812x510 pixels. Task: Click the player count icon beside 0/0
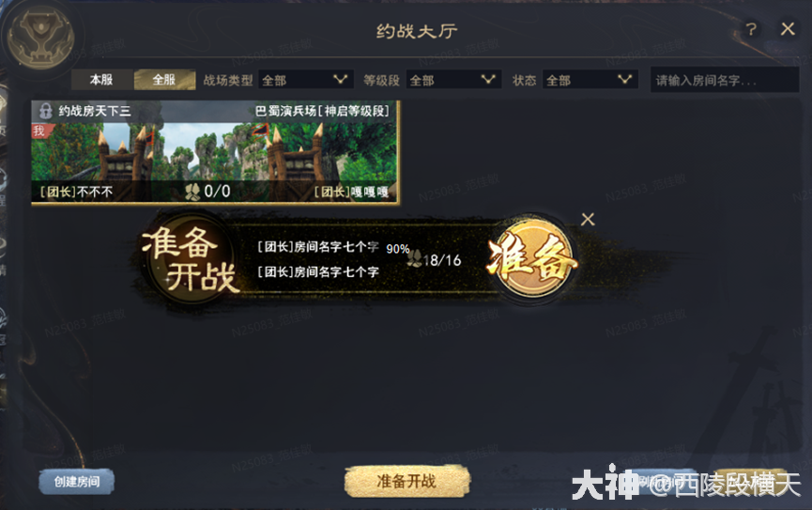192,192
